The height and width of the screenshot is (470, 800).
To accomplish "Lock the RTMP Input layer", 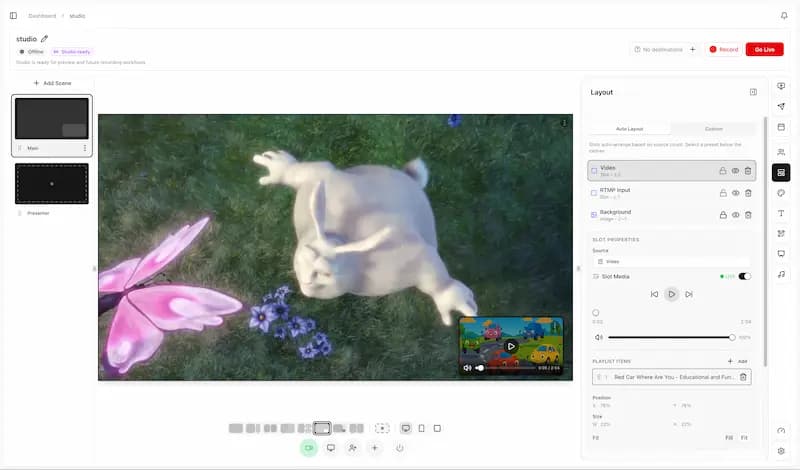I will click(x=723, y=193).
